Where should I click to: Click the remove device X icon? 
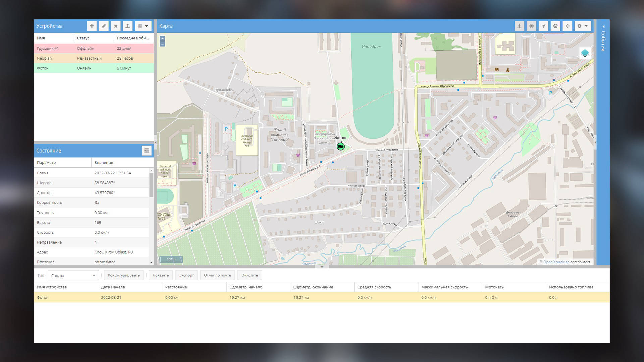click(x=116, y=26)
